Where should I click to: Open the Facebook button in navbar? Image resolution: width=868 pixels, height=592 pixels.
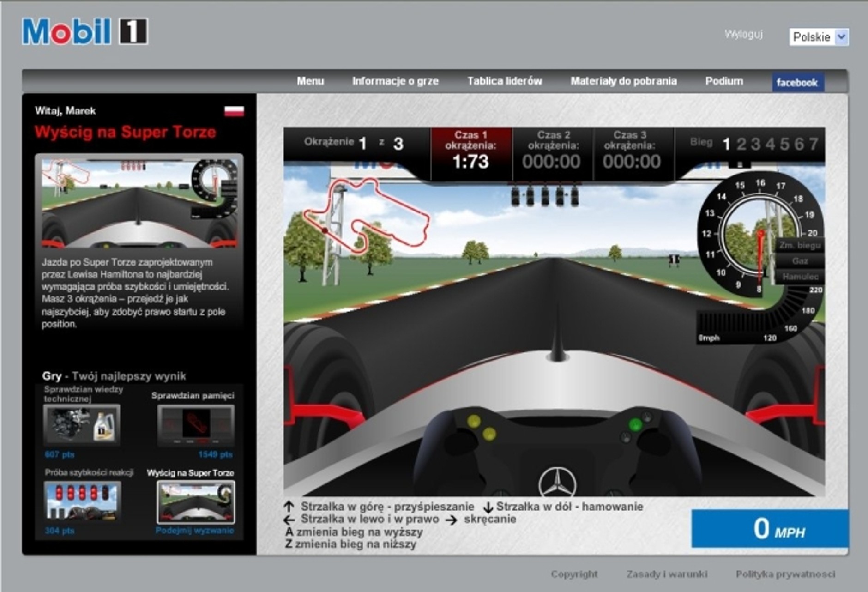(x=797, y=82)
